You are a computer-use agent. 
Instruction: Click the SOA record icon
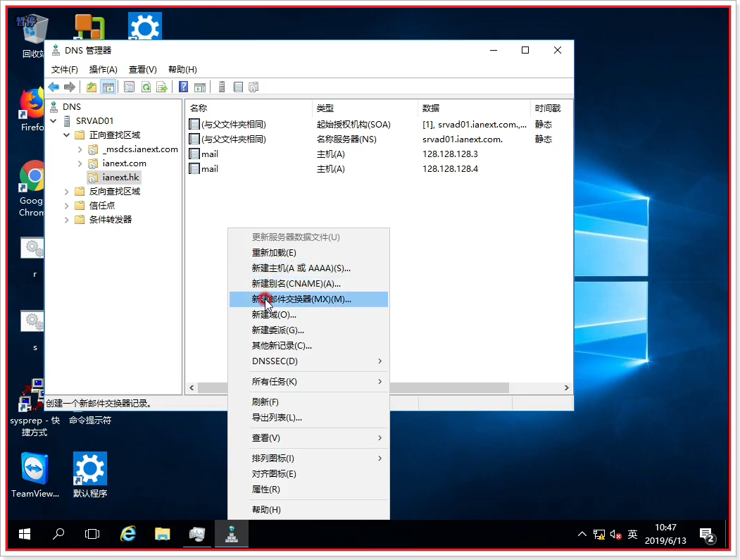[x=194, y=124]
